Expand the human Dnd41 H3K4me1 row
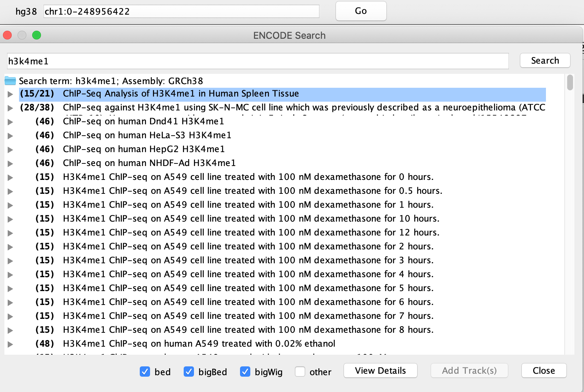584x392 pixels. coord(10,122)
